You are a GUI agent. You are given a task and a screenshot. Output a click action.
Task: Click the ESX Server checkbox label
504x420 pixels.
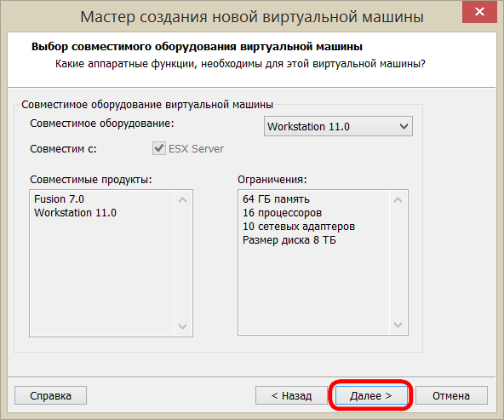(196, 149)
